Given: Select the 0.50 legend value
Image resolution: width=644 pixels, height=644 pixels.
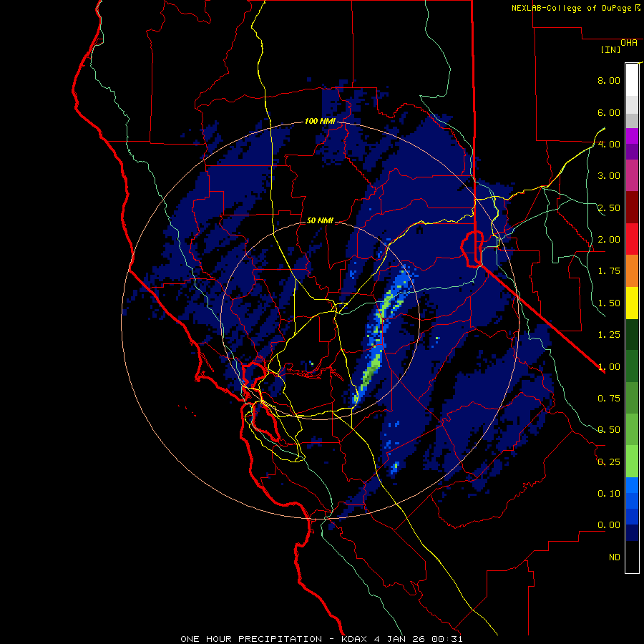Looking at the screenshot, I should point(609,430).
